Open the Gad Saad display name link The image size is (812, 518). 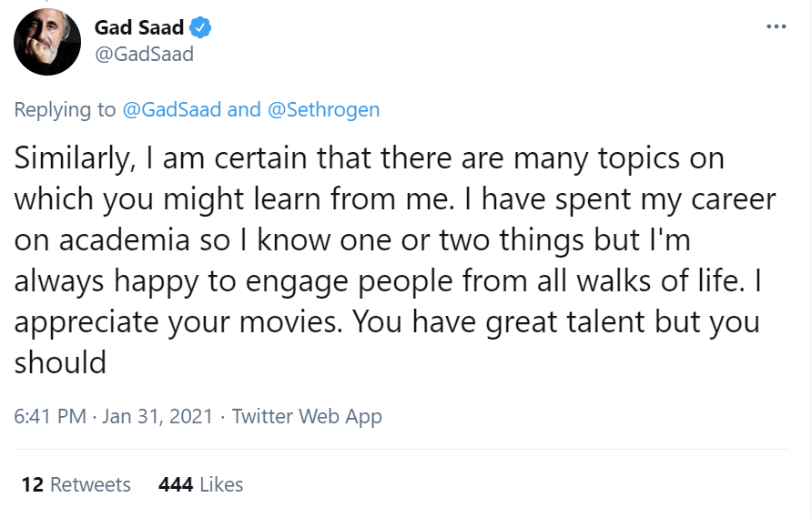(139, 27)
